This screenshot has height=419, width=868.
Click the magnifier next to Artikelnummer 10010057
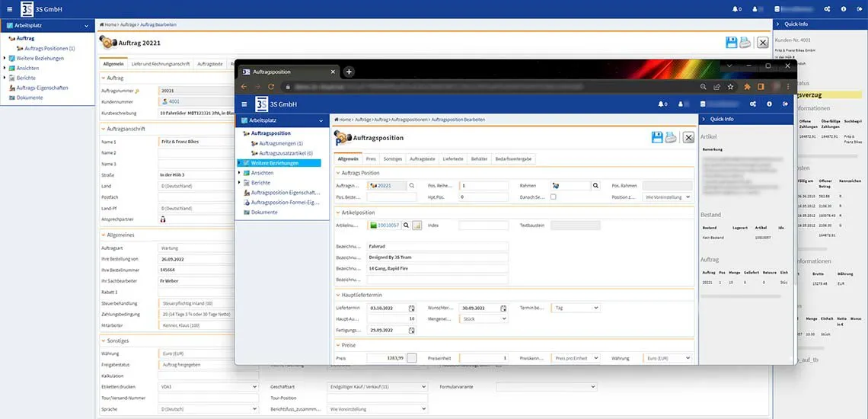coord(407,225)
